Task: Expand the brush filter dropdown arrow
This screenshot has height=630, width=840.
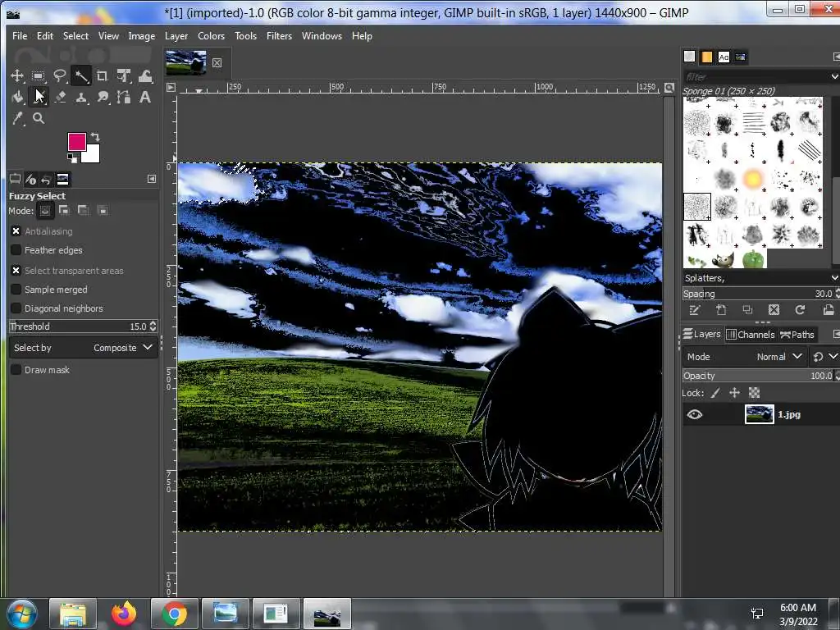Action: 834,76
